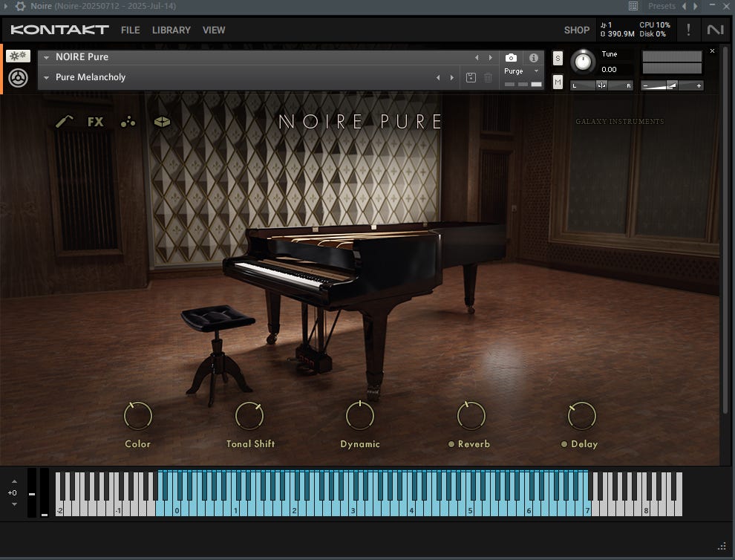Click the 390.9M memory readout
The height and width of the screenshot is (560, 735).
[618, 33]
